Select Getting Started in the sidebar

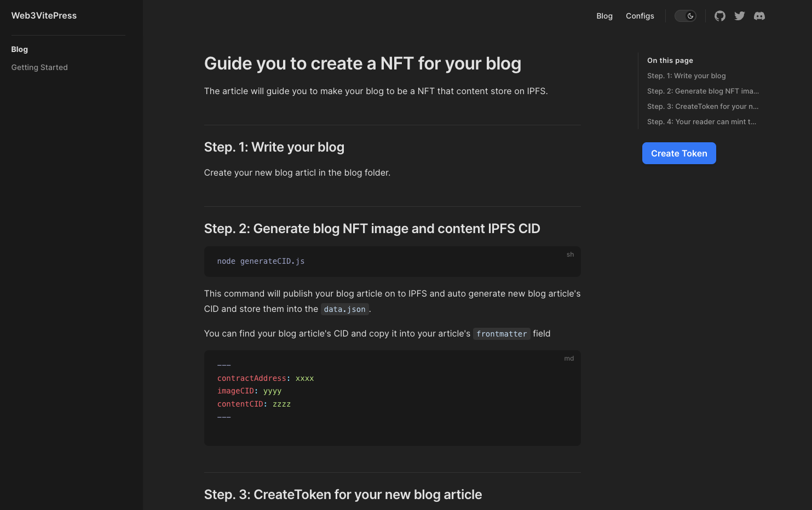point(39,67)
